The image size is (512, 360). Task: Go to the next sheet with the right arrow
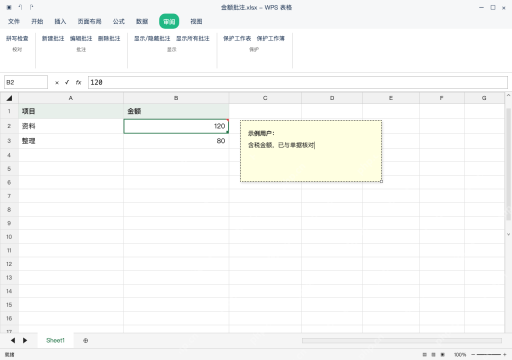point(25,340)
